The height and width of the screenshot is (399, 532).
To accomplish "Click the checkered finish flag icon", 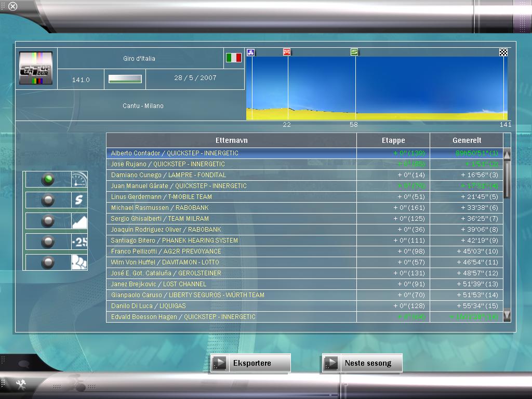I will tap(503, 52).
